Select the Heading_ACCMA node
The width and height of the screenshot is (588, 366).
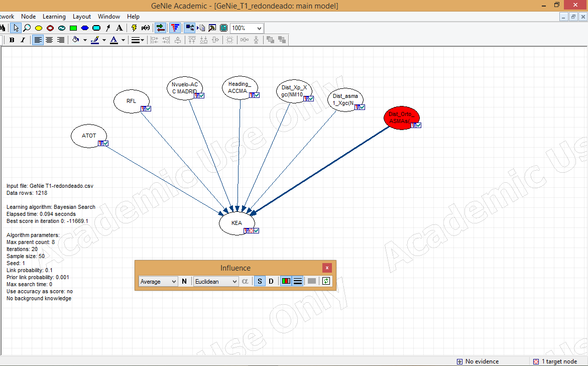click(x=240, y=87)
